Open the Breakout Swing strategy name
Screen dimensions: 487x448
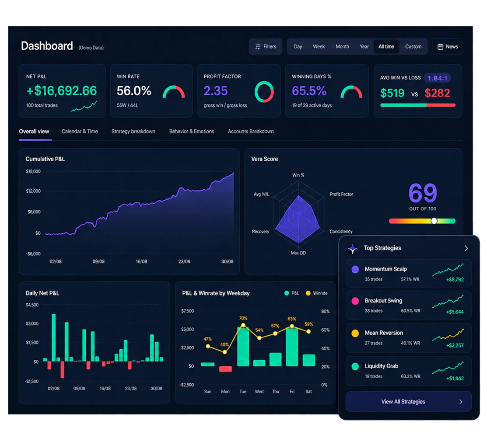(383, 301)
